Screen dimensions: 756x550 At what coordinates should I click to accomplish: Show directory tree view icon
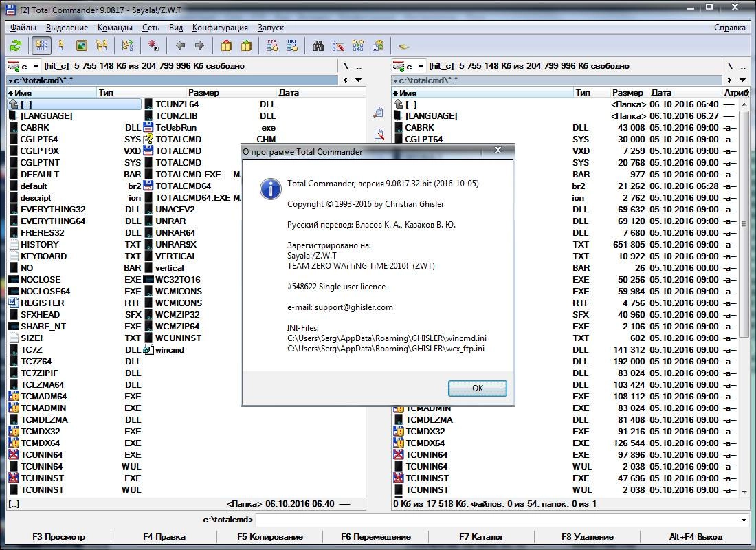pyautogui.click(x=102, y=46)
